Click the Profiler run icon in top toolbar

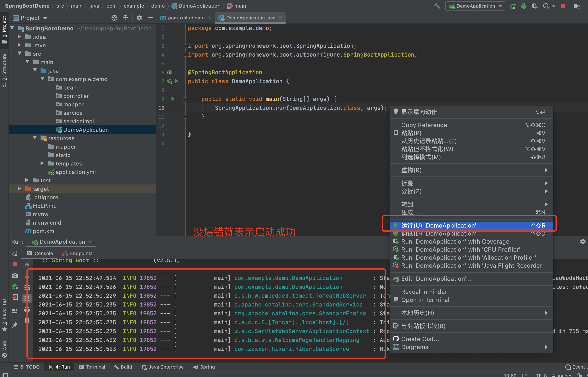tap(546, 6)
